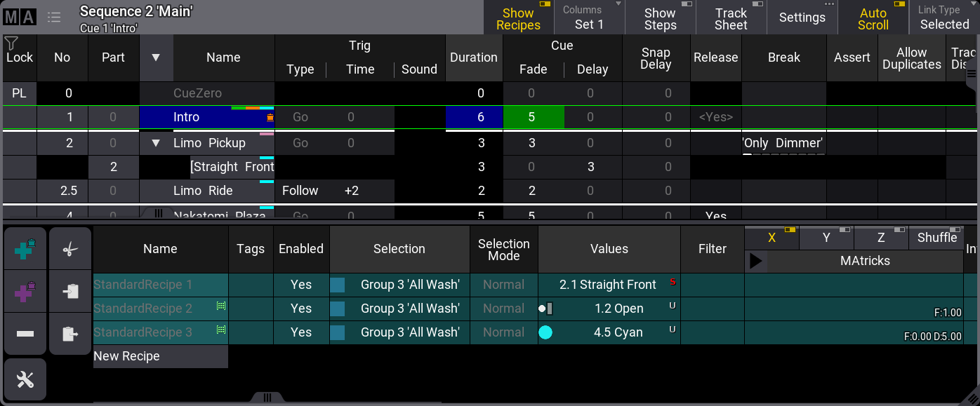Click the paste-into-clipboard icon
980x406 pixels.
70,291
